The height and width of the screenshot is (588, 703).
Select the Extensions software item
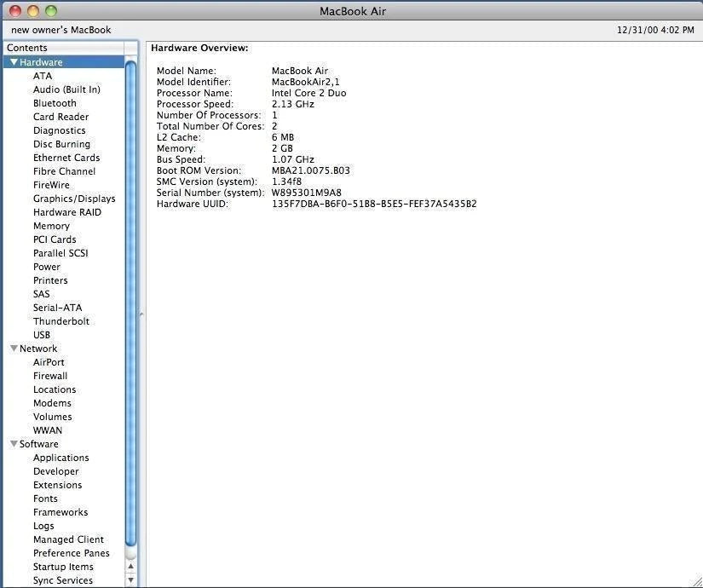57,485
